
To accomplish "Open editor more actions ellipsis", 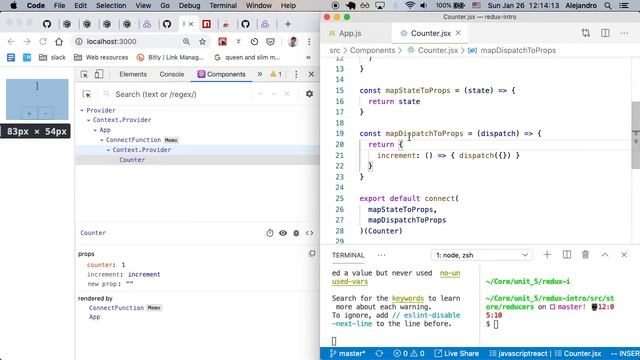I will tap(624, 33).
